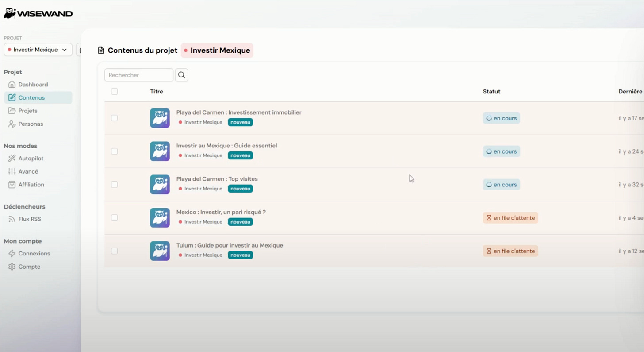Open the Connexions page
Screen dimensions: 644x352
point(34,254)
